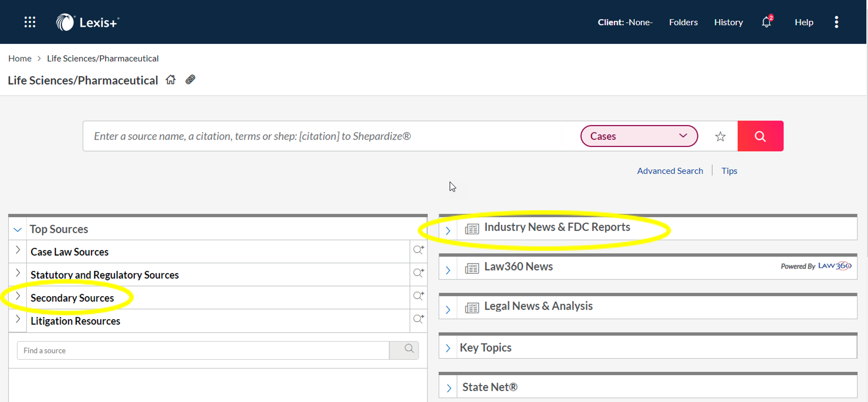The image size is (868, 402).
Task: Open notifications bell icon
Action: click(x=767, y=22)
